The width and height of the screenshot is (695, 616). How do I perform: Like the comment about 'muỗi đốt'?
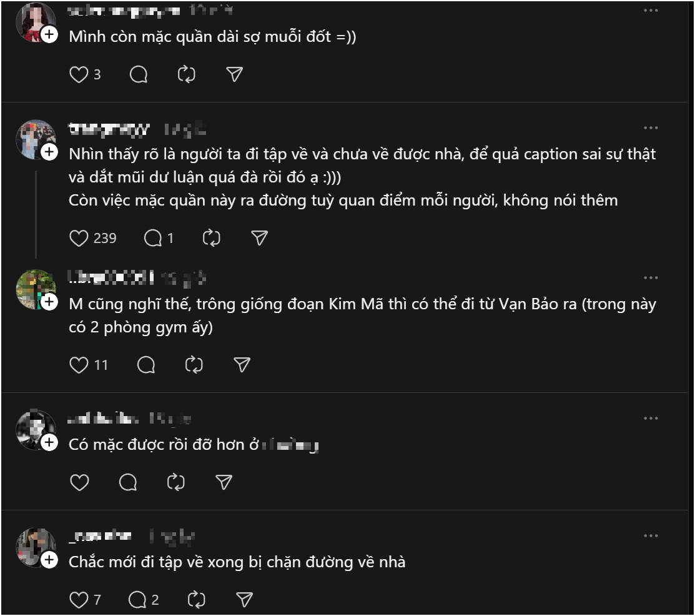pos(79,75)
